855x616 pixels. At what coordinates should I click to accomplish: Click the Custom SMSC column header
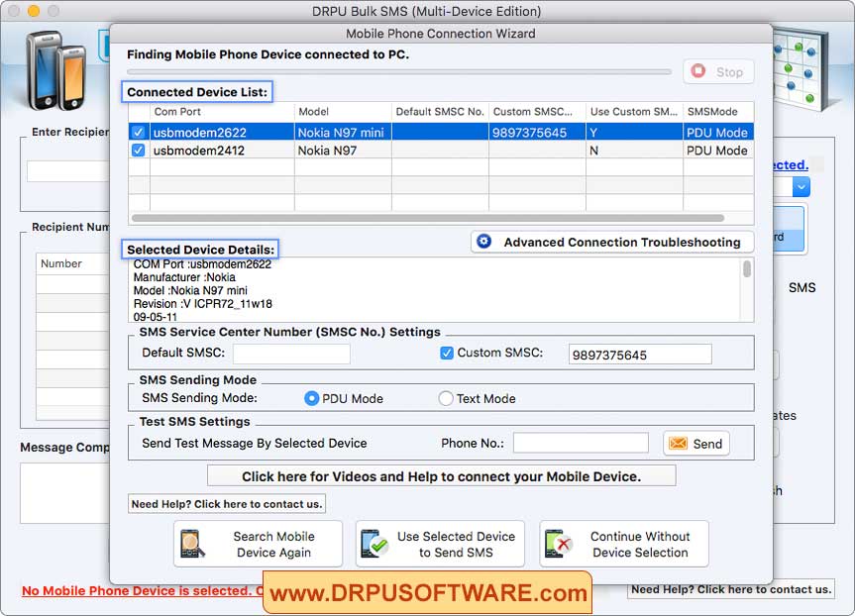(x=537, y=112)
